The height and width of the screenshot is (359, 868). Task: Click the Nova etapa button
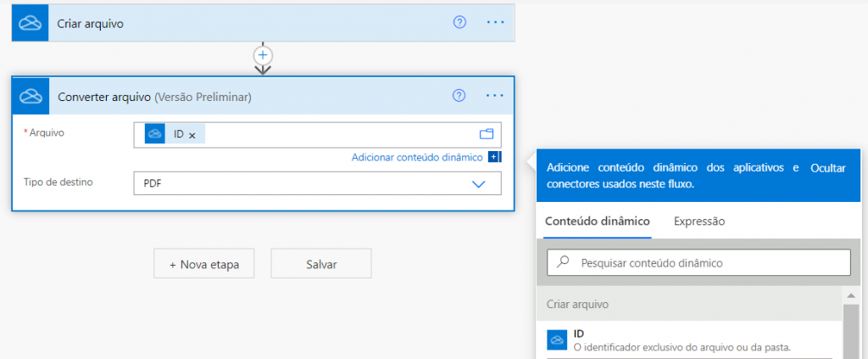[204, 264]
